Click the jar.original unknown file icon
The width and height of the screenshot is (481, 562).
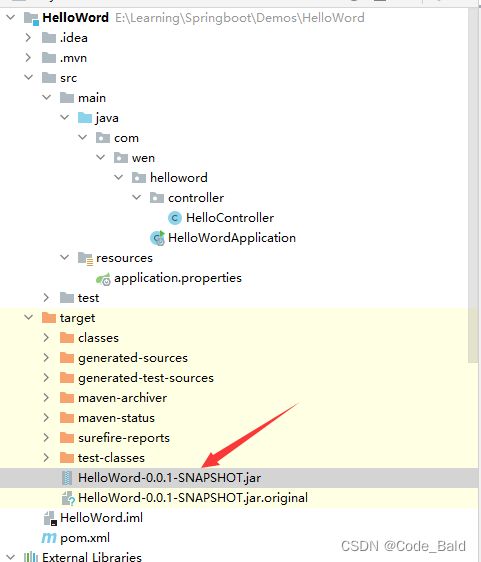coord(68,498)
